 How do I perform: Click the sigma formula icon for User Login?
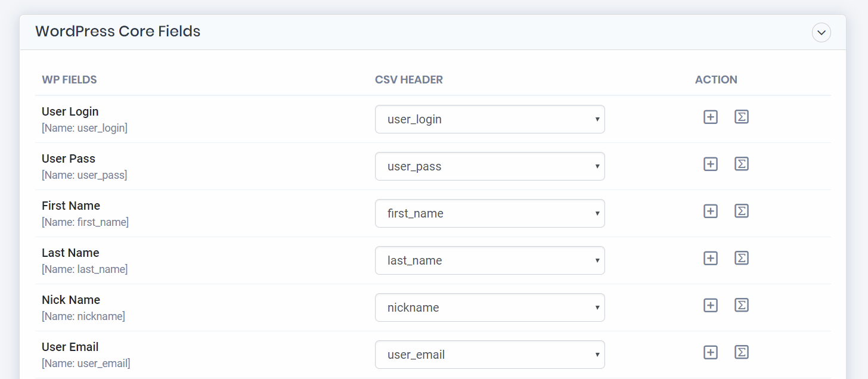[x=741, y=117]
